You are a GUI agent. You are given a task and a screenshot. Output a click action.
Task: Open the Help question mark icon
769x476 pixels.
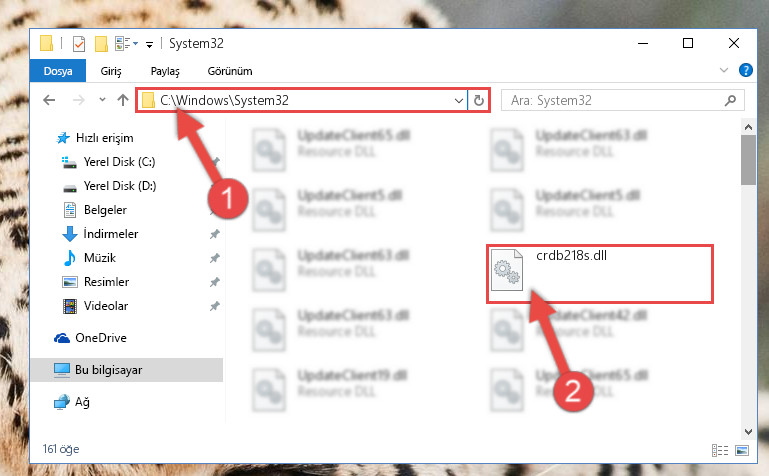point(745,71)
